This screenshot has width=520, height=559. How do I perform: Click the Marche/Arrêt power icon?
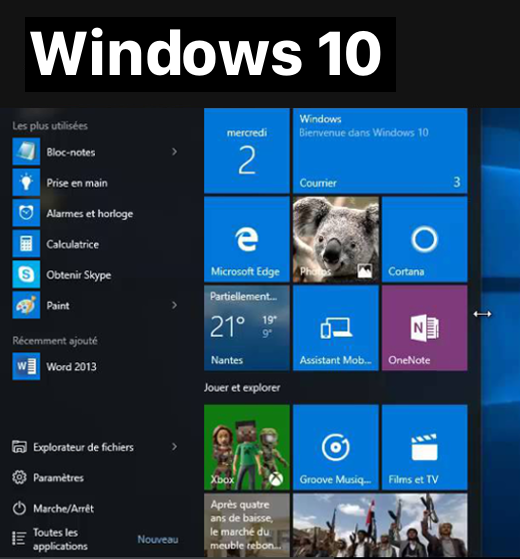coord(19,508)
